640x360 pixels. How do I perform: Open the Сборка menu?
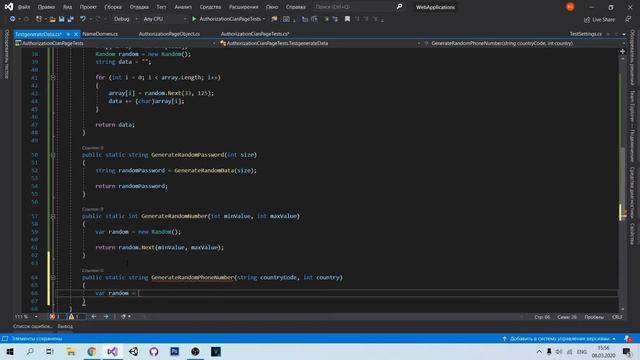point(113,7)
